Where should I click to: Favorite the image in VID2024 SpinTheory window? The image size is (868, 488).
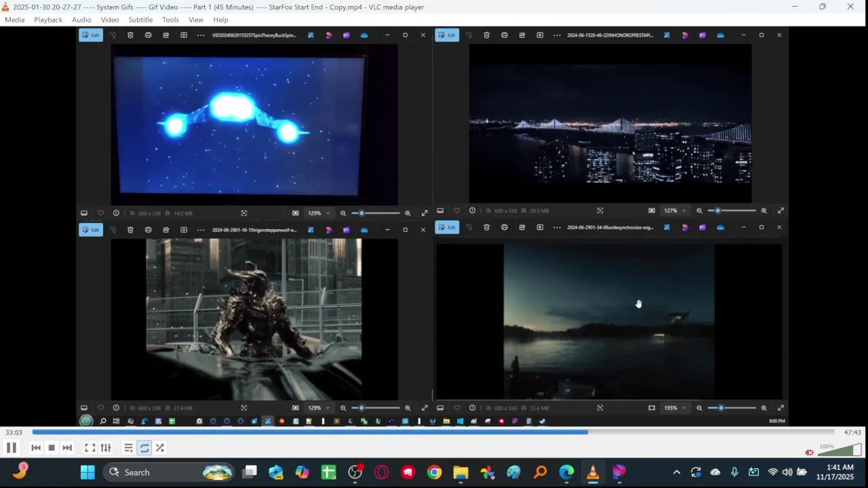(100, 213)
